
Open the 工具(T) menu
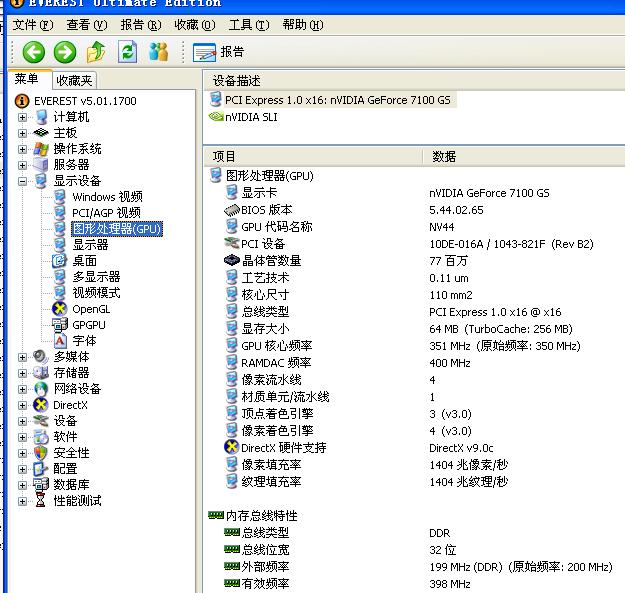pos(249,25)
